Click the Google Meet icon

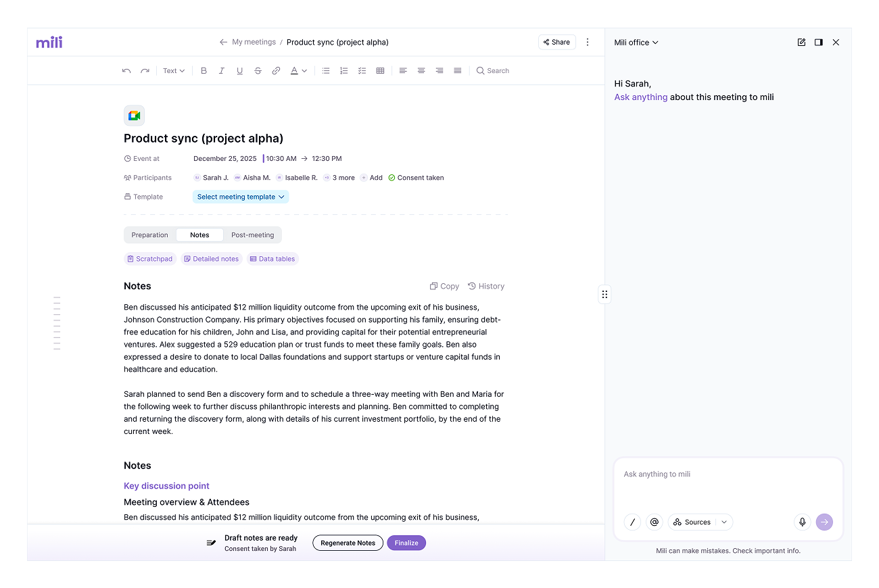tap(134, 116)
